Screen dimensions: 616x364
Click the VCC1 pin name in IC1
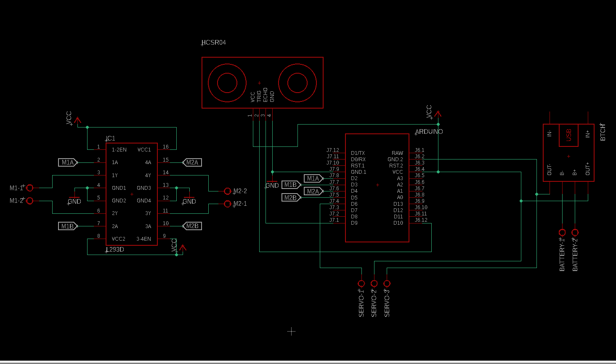144,150
